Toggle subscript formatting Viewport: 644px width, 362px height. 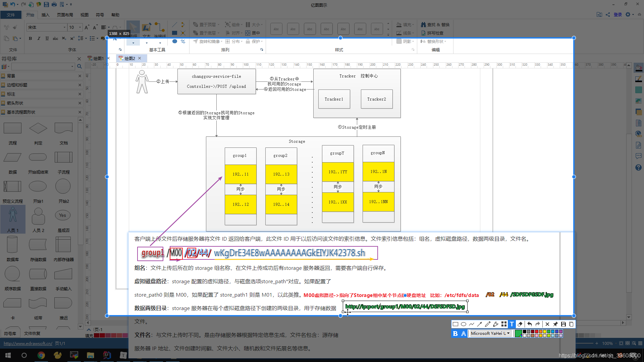click(64, 38)
